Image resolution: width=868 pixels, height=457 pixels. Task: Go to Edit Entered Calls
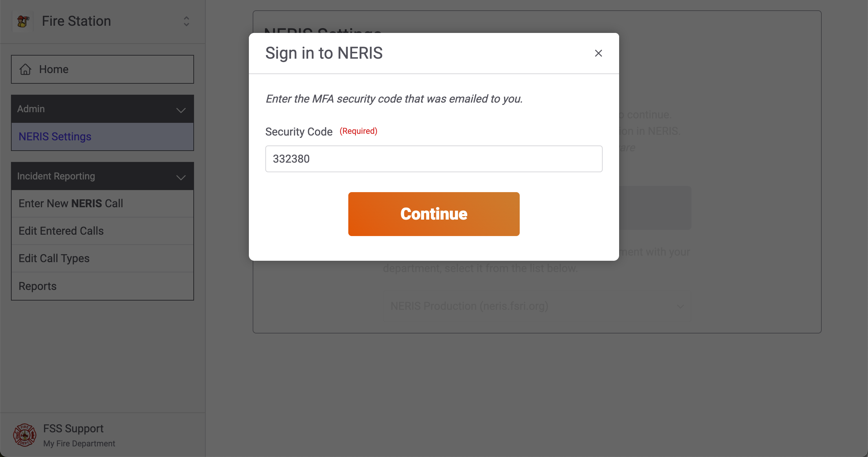click(61, 231)
